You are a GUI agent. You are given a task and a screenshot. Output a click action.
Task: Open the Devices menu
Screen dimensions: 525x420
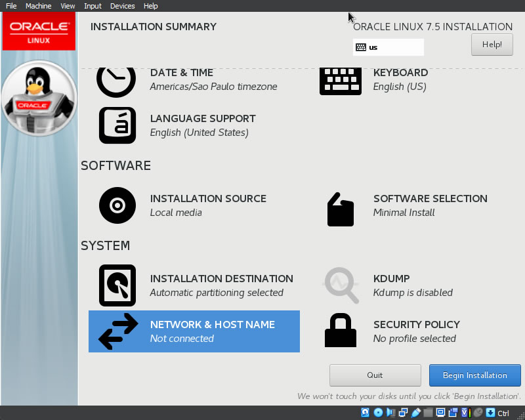[x=123, y=6]
